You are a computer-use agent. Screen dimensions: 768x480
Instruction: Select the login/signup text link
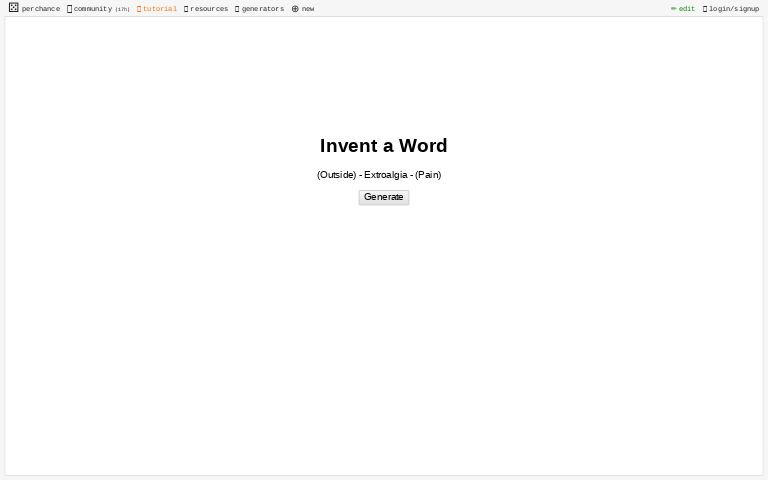(734, 9)
